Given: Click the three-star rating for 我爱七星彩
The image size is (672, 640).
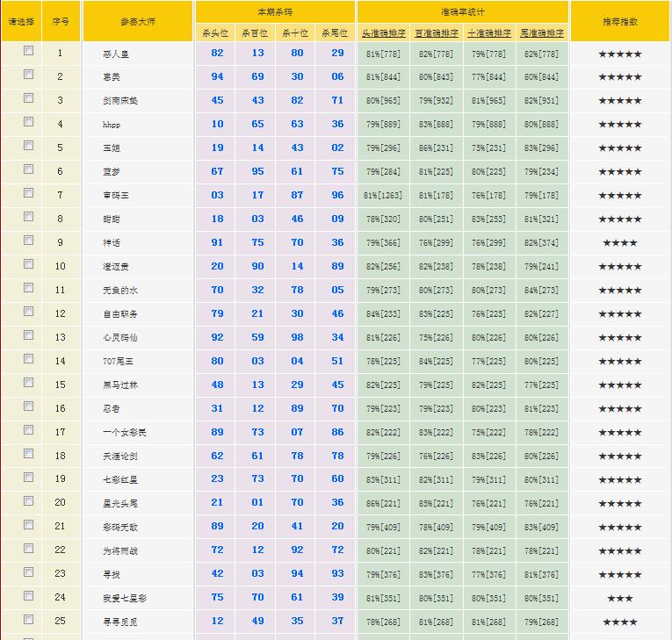Looking at the screenshot, I should pos(620,599).
